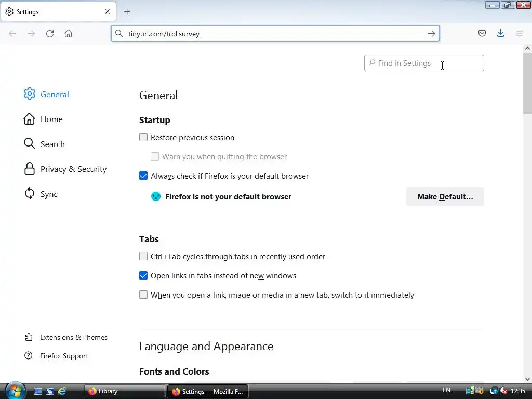532x399 pixels.
Task: Close the Settings tab
Action: pyautogui.click(x=108, y=11)
